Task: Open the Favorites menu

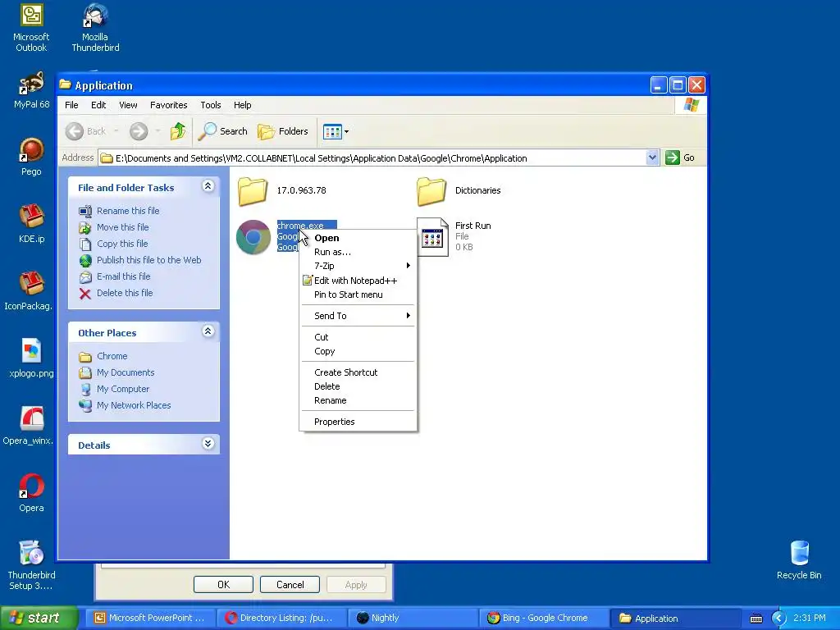Action: coord(169,105)
